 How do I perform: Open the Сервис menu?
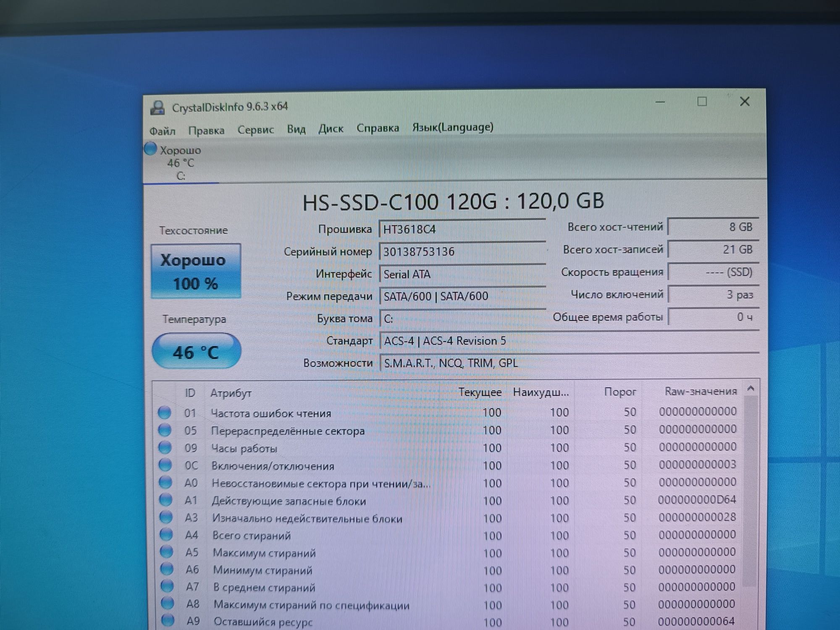[255, 129]
